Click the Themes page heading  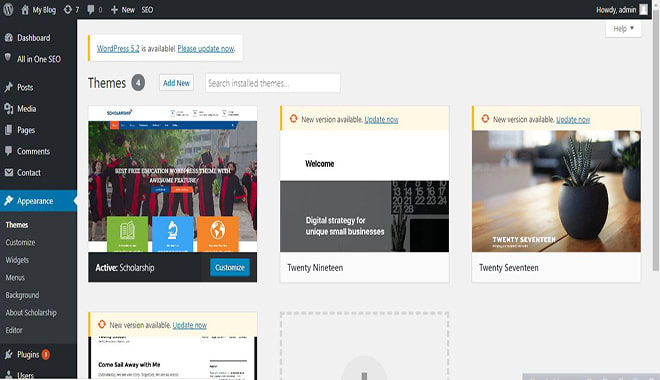click(107, 83)
